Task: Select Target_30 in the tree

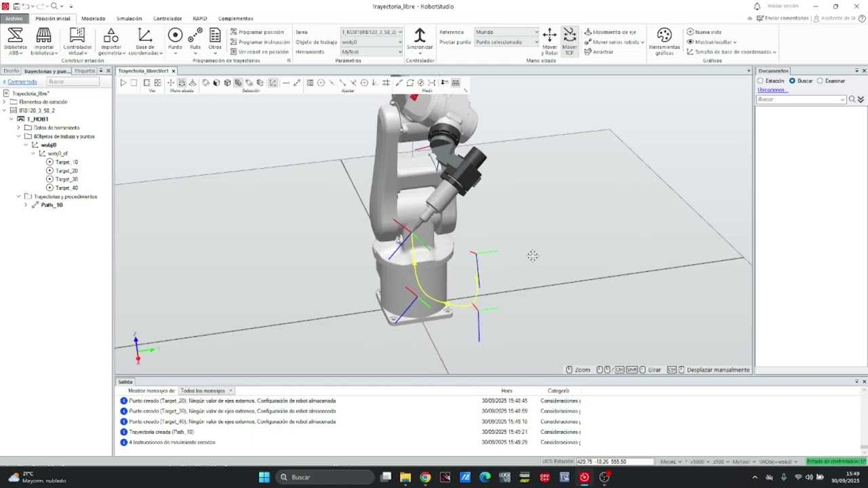Action: coord(66,179)
